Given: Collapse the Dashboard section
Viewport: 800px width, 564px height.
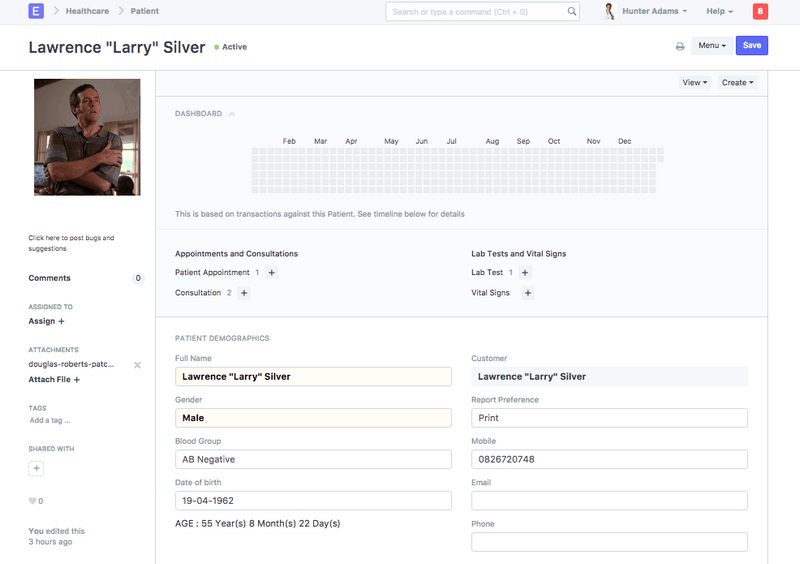Looking at the screenshot, I should click(x=232, y=114).
